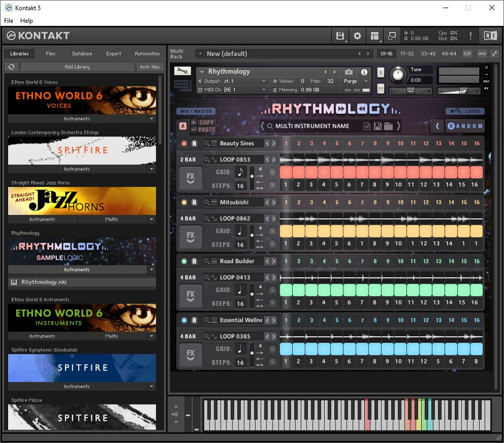Open the Rhythmology instrument name dropdown triangle
This screenshot has width=504, height=443.
point(202,71)
